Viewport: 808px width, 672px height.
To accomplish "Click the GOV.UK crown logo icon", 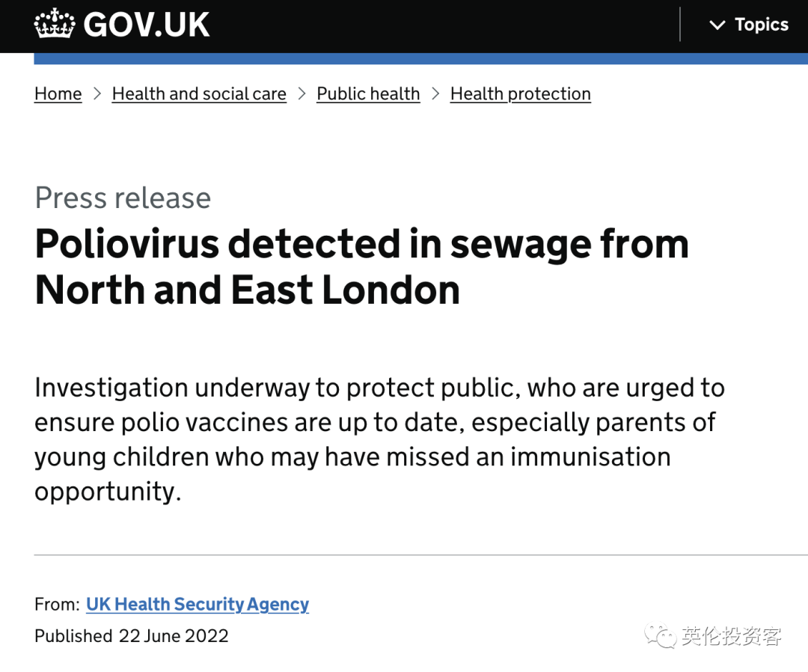I will pyautogui.click(x=55, y=23).
